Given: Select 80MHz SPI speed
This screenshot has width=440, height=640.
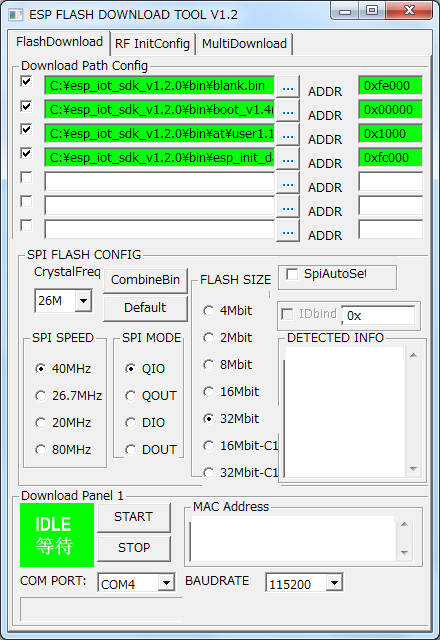Looking at the screenshot, I should pyautogui.click(x=40, y=450).
